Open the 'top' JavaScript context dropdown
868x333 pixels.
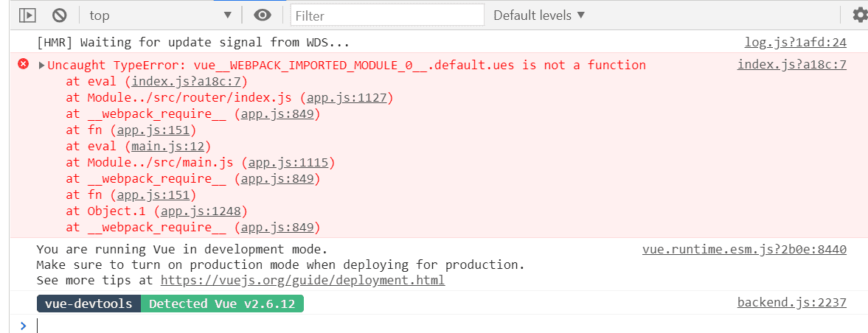coord(159,15)
